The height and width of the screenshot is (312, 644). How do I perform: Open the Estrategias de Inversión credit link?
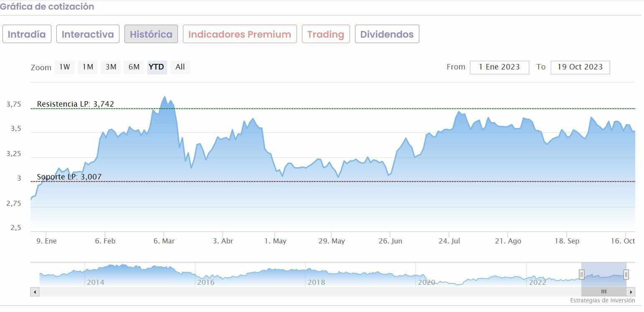click(602, 300)
